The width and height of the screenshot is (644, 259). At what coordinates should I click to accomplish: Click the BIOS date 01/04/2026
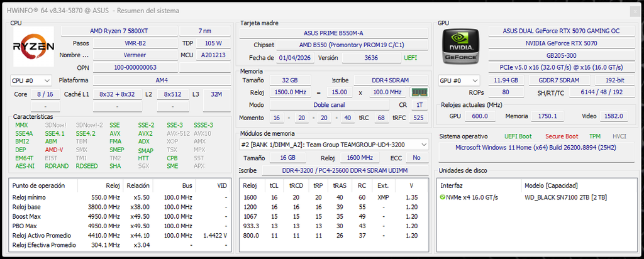coord(296,58)
